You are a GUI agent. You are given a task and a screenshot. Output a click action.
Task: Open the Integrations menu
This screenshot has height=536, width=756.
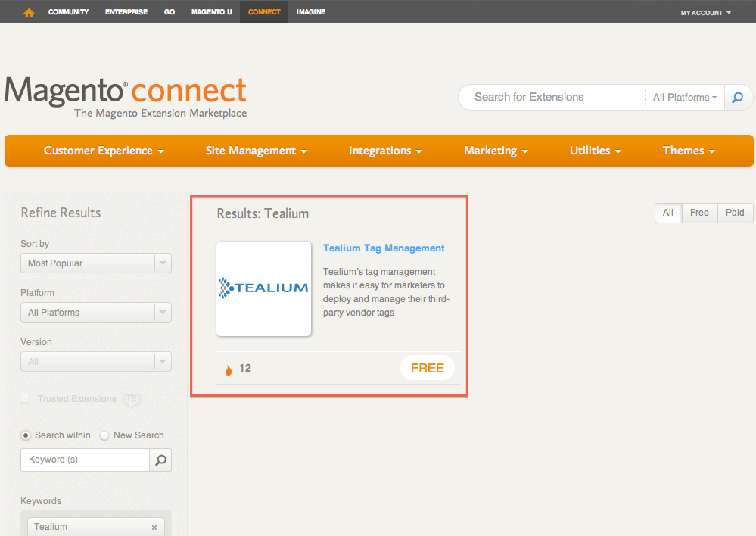tap(385, 151)
